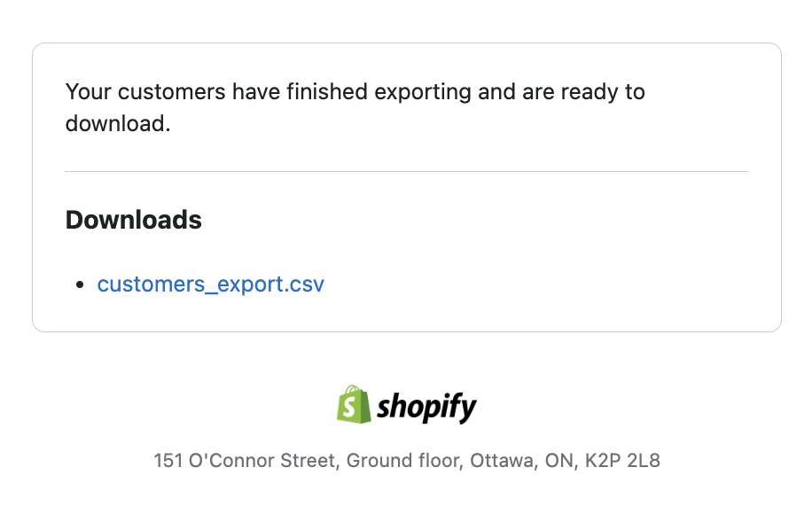This screenshot has width=812, height=514.
Task: Open the customers_export.csv download link
Action: (211, 284)
